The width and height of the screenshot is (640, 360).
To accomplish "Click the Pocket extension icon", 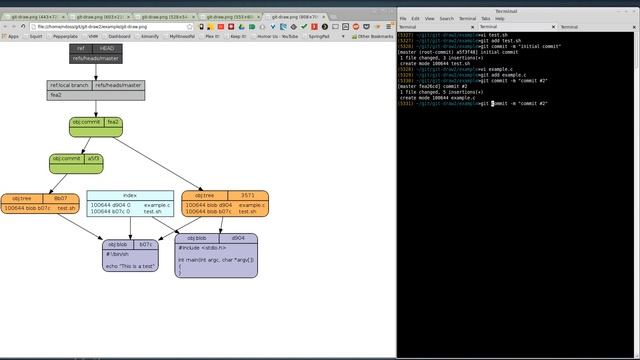I will coord(366,27).
